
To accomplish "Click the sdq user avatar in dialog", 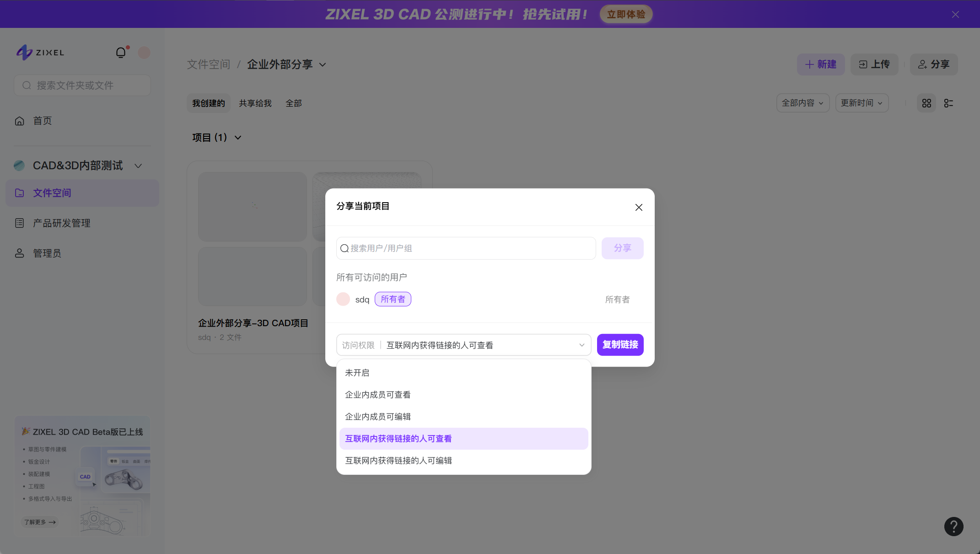I will [x=343, y=299].
